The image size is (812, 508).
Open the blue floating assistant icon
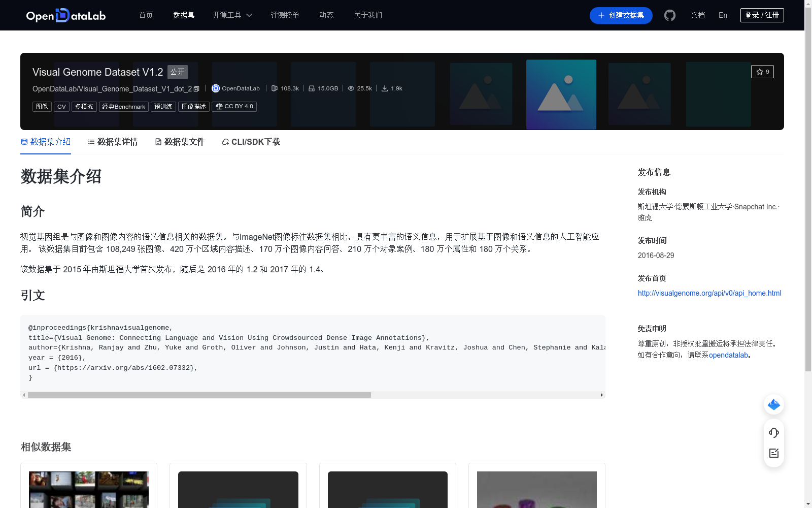774,404
